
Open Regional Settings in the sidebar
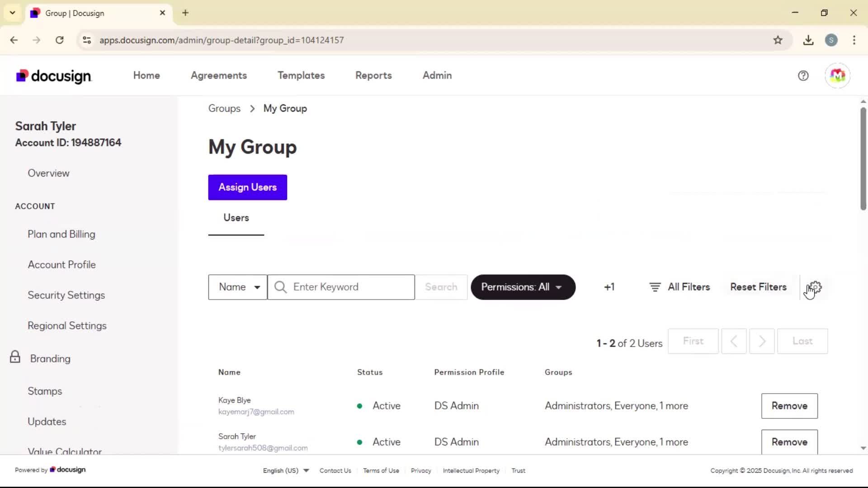pos(67,326)
